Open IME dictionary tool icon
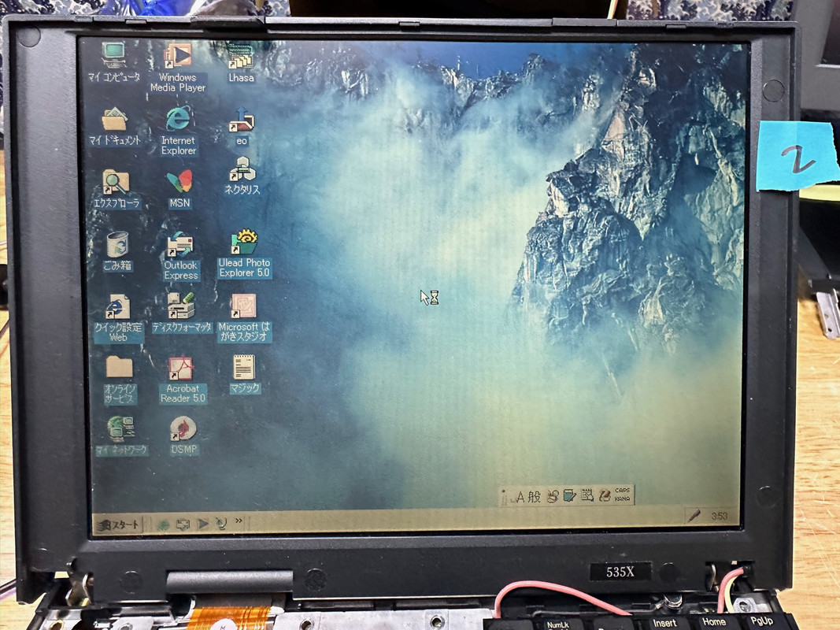This screenshot has height=630, width=840. [570, 495]
